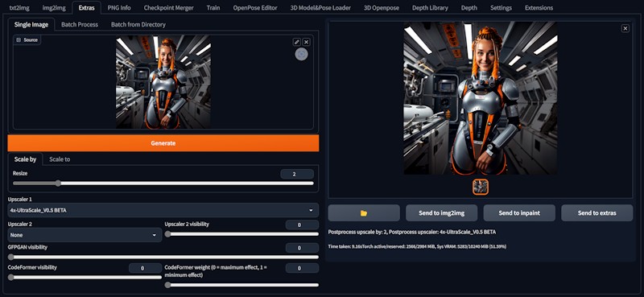Click the CodeFormer visibility slider
644x297 pixels.
tap(85, 277)
